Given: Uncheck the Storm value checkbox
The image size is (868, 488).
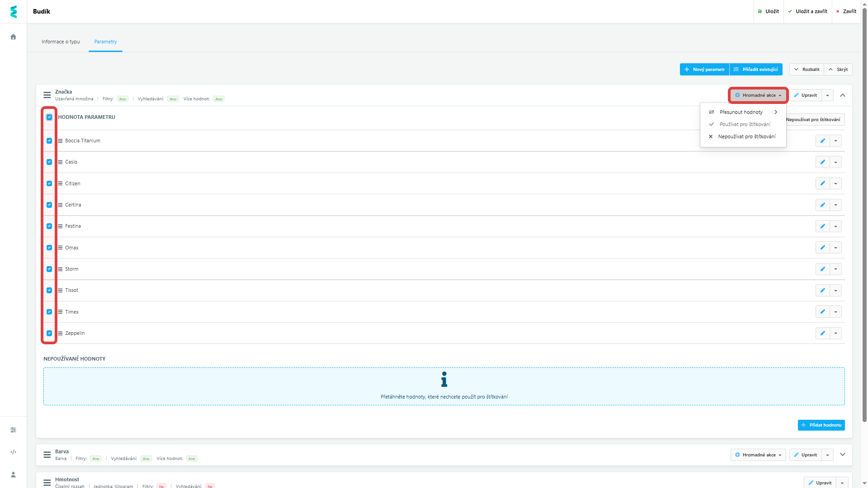Looking at the screenshot, I should click(49, 269).
